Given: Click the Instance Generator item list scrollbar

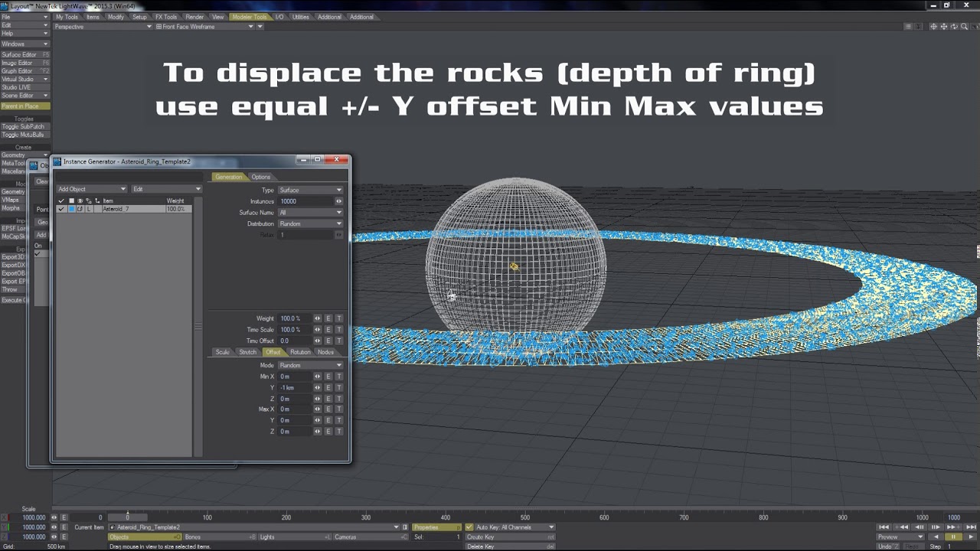Looking at the screenshot, I should 198,326.
